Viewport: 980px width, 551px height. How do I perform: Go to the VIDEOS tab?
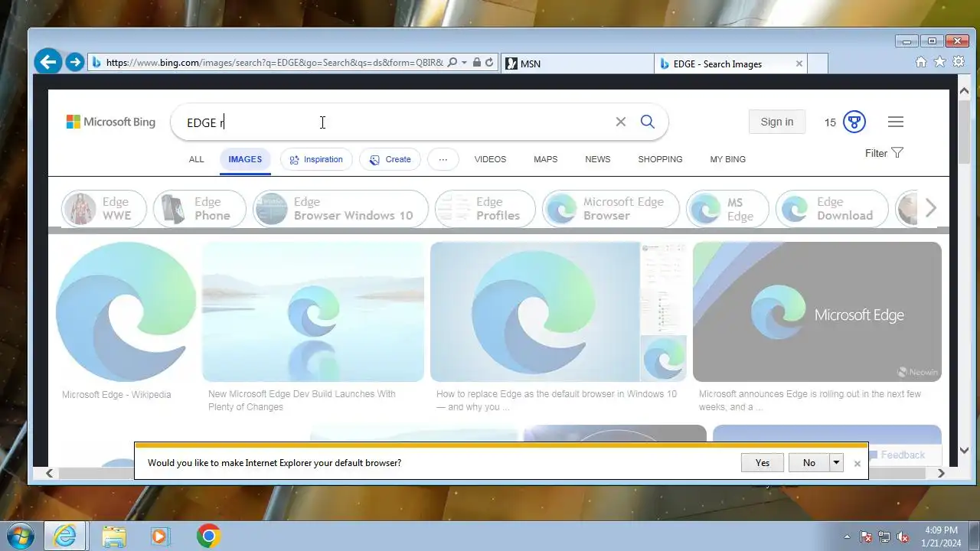pos(490,159)
